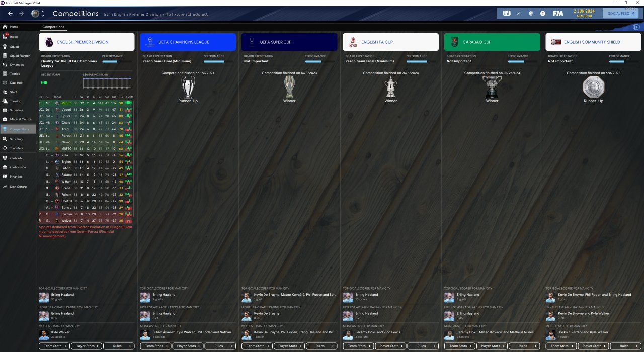Click Carabao Cup performance bar
644x352 pixels.
522,61
